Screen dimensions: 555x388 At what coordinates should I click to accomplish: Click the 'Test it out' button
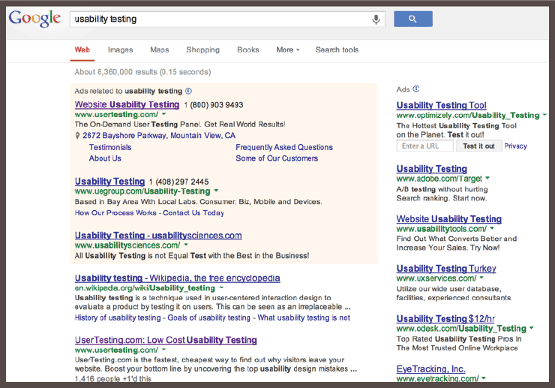tap(479, 146)
